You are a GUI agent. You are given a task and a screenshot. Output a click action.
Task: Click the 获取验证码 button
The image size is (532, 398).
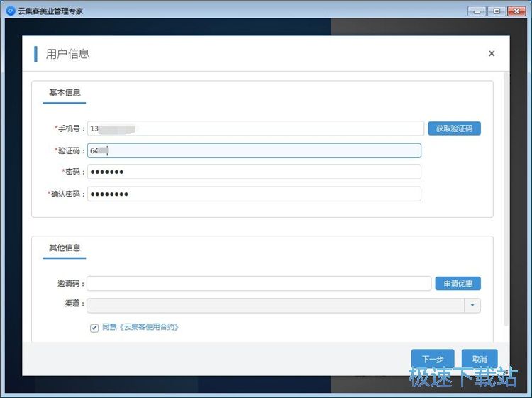click(x=454, y=128)
